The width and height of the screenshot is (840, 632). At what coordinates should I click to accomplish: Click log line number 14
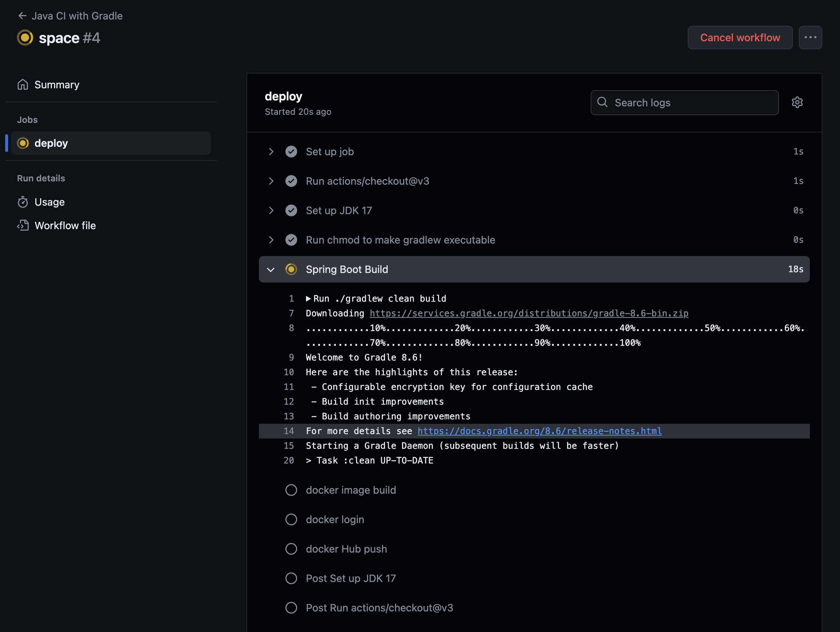289,431
